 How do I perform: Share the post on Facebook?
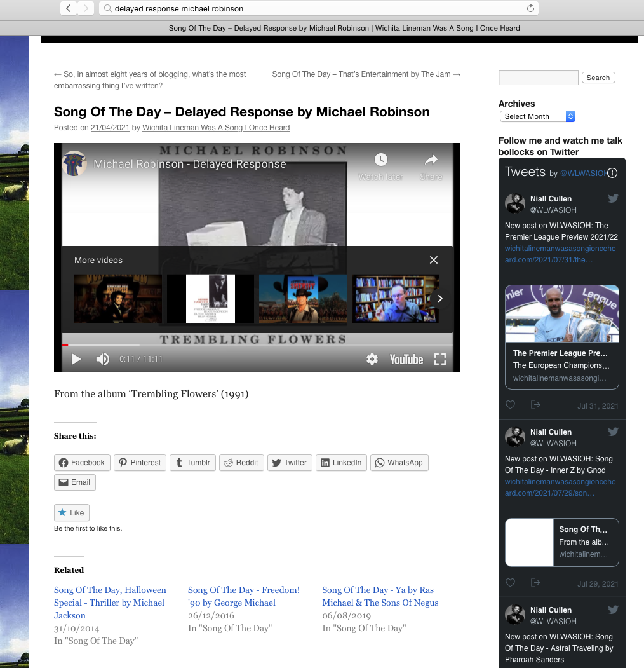[82, 463]
